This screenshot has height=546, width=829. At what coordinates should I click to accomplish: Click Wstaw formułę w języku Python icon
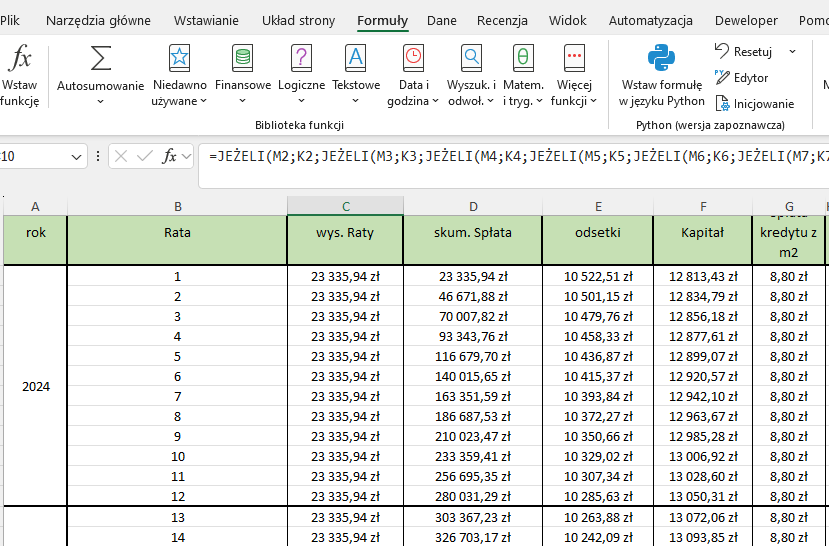(661, 58)
